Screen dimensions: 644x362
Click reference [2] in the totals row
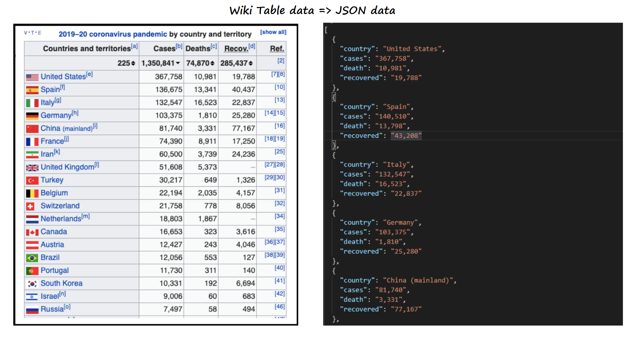pos(281,61)
